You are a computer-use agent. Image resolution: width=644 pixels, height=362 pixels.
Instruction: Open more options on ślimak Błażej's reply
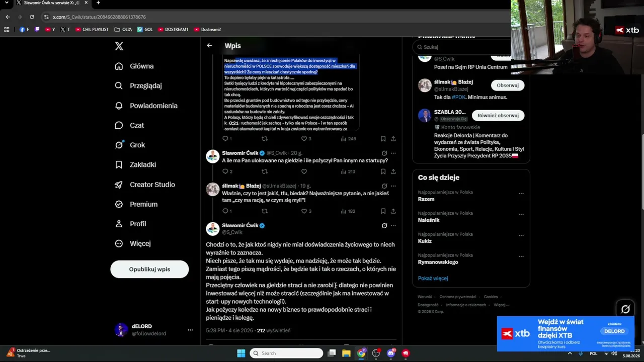393,186
